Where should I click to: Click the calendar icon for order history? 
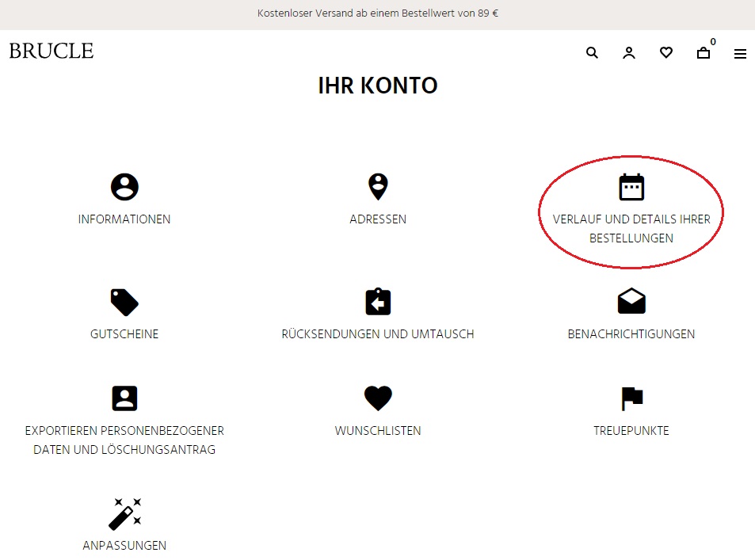click(631, 187)
